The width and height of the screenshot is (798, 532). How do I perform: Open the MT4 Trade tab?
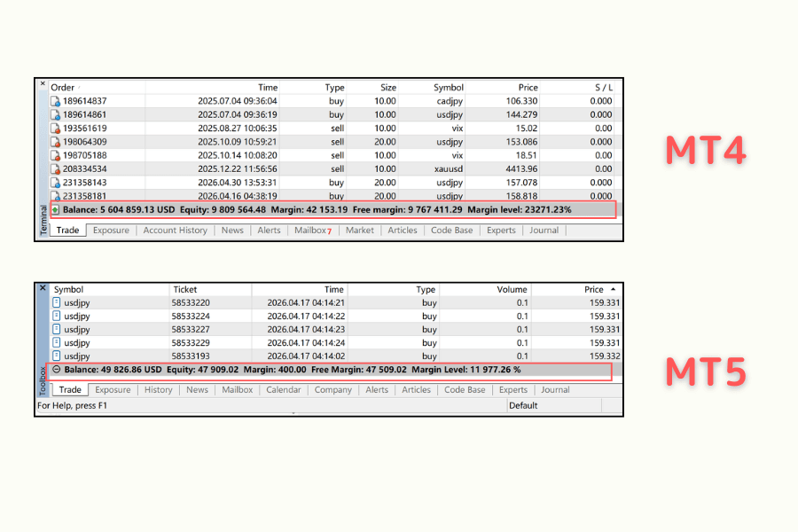click(67, 231)
